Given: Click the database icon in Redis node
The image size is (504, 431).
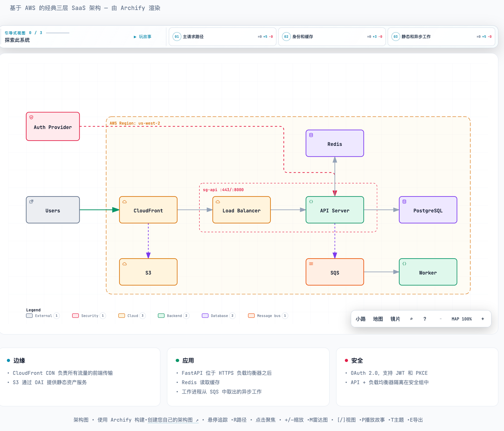Looking at the screenshot, I should point(311,135).
